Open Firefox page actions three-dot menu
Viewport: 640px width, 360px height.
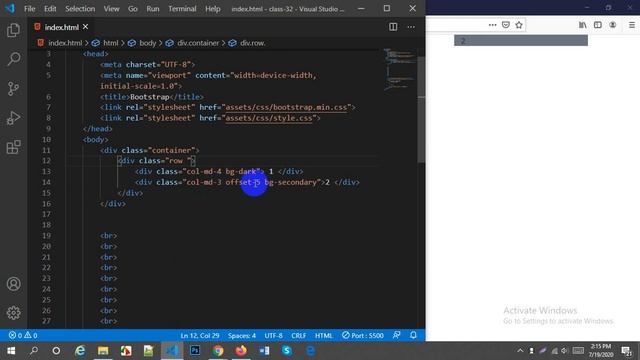coord(492,25)
